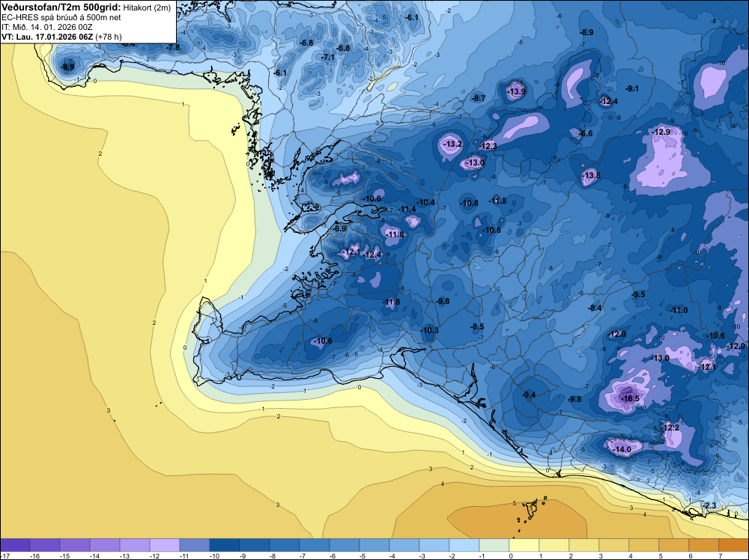Click the IT: Mið. 14. 01. 2026 00Z line

tap(47, 27)
